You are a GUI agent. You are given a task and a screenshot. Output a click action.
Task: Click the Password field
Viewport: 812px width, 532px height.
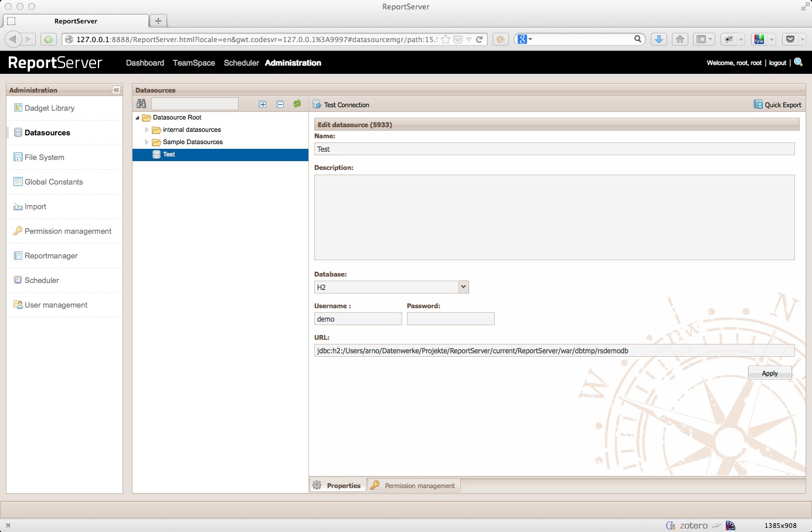451,319
